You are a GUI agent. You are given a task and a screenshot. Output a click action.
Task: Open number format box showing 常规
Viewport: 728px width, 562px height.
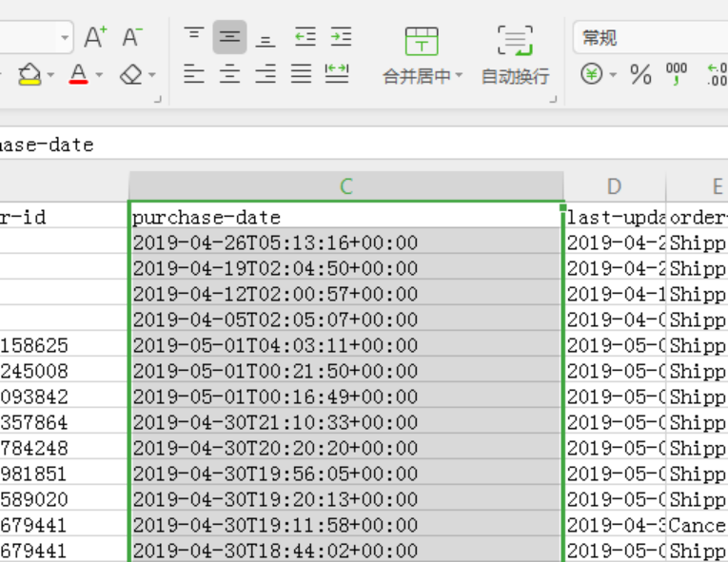650,37
